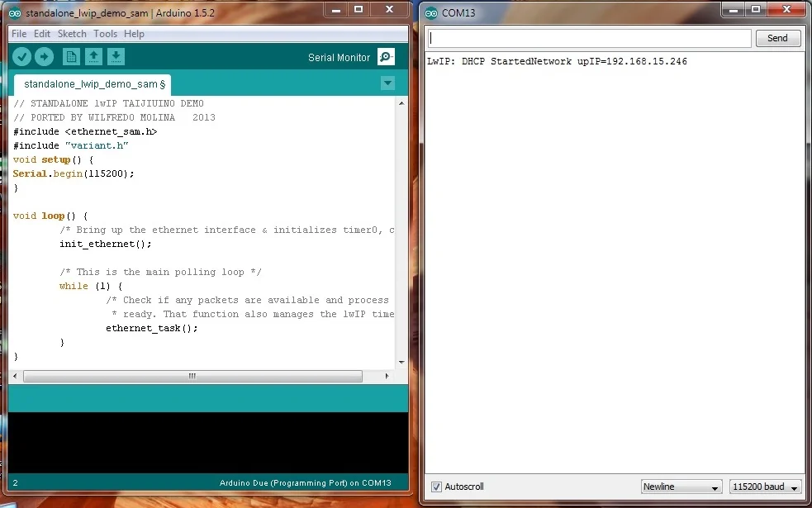Click the Send button
The image size is (812, 508).
[778, 38]
